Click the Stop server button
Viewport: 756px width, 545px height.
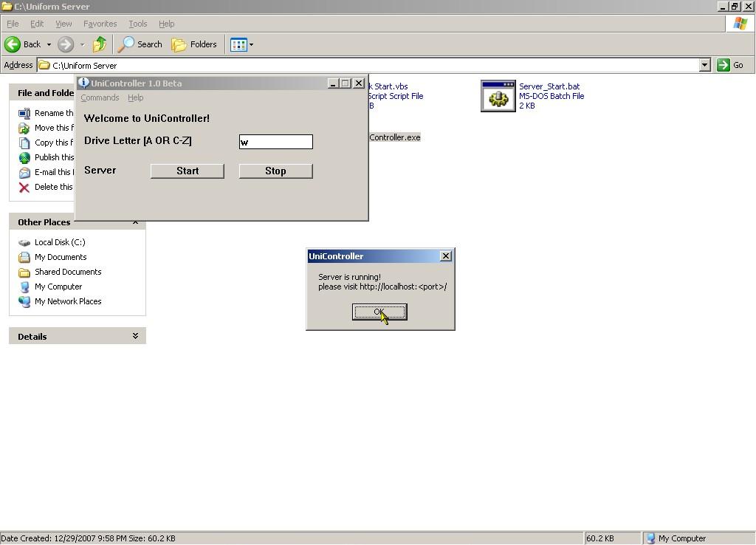click(x=276, y=171)
